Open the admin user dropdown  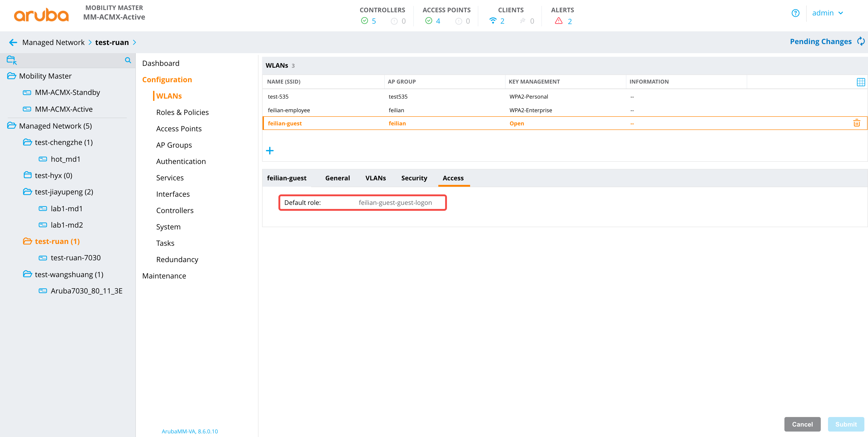(827, 13)
